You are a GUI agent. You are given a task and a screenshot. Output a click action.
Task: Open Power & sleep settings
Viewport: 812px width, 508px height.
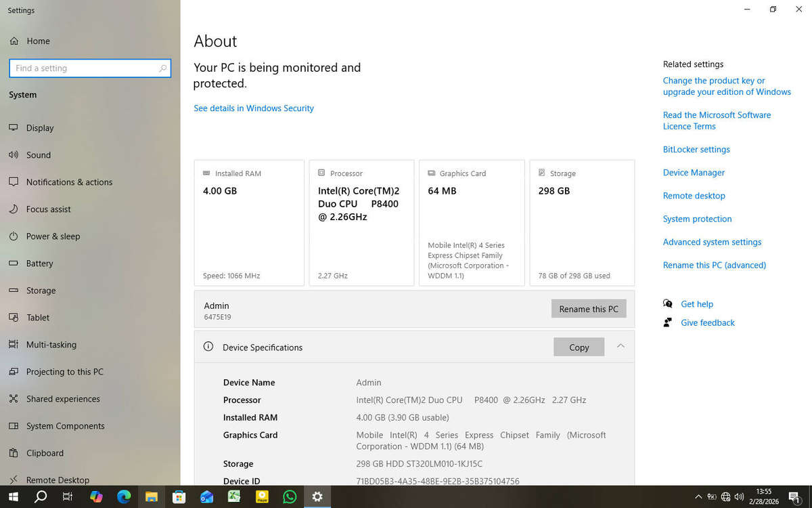(53, 236)
